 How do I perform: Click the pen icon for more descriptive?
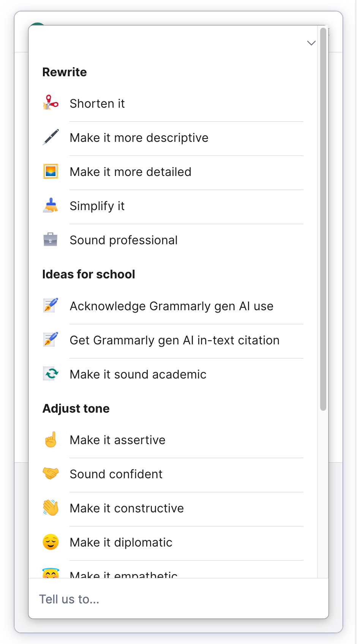51,137
